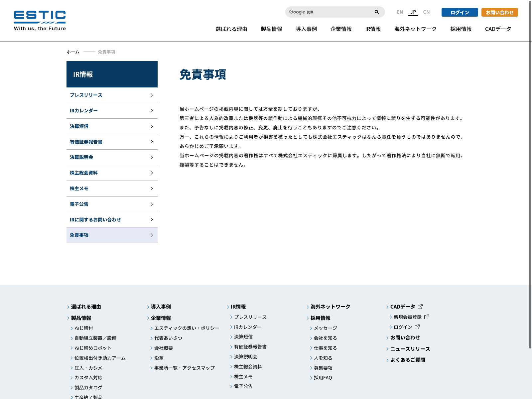Select 決算説明会 in the sidebar menu
532x399 pixels.
(x=81, y=157)
